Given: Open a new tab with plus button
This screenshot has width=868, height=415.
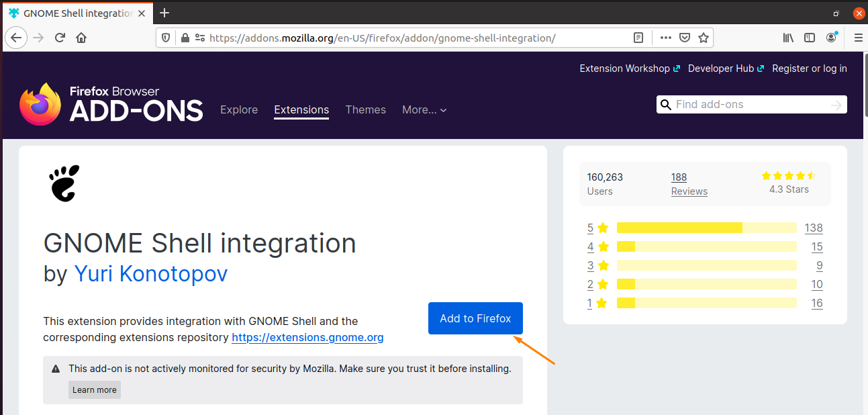Looking at the screenshot, I should pos(164,13).
